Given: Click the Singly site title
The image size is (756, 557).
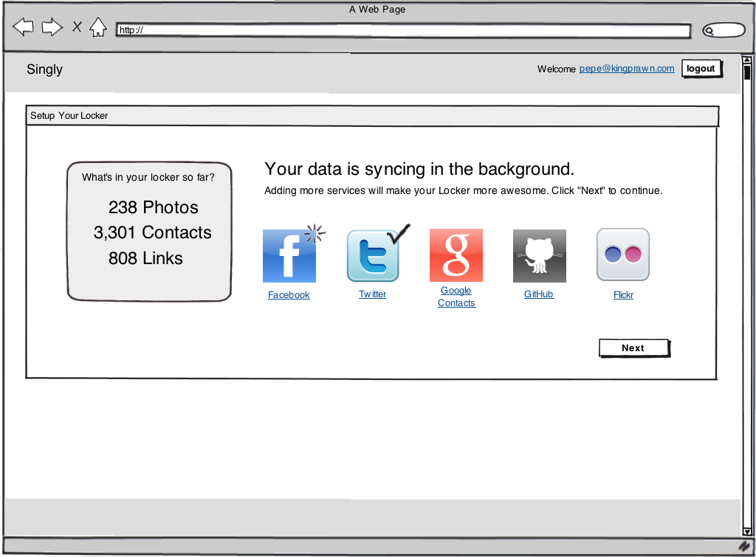Looking at the screenshot, I should pyautogui.click(x=44, y=69).
